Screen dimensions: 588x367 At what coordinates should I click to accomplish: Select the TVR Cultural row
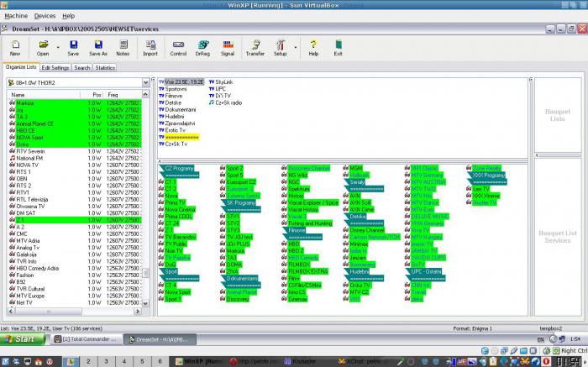pos(75,289)
